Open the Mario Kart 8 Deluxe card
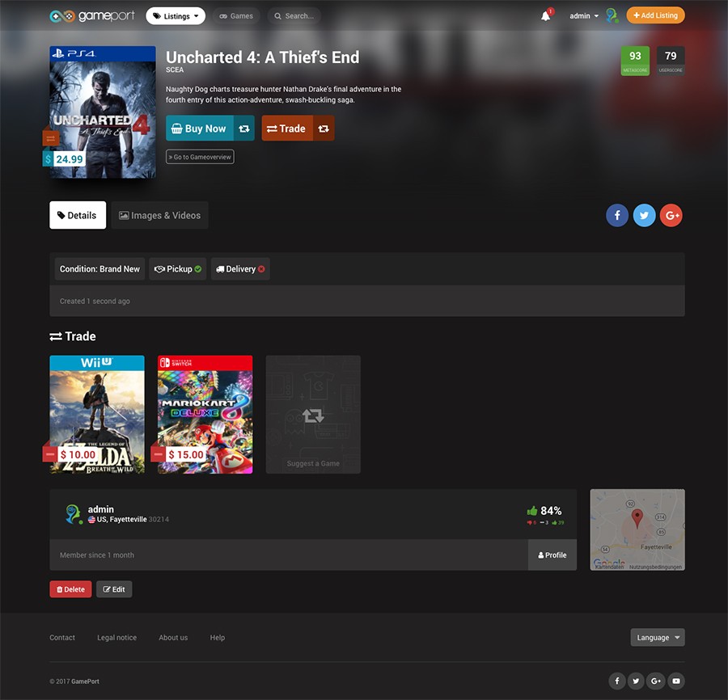 click(x=205, y=414)
